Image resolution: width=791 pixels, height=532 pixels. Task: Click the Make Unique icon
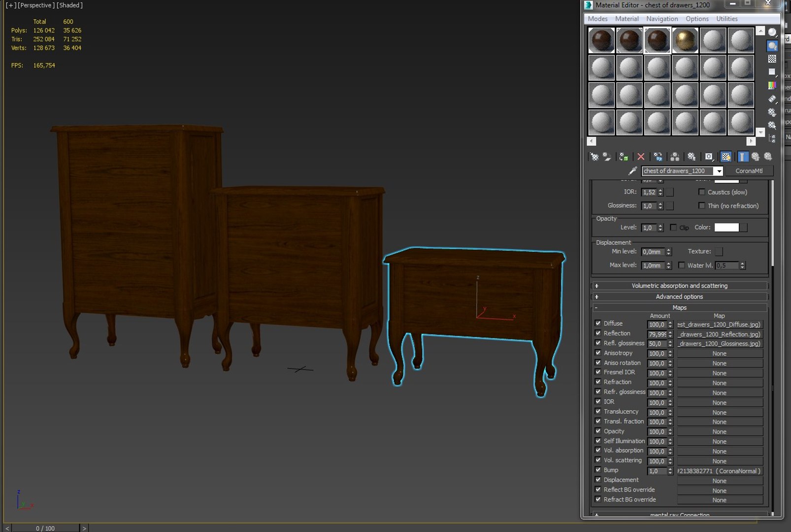pyautogui.click(x=675, y=157)
